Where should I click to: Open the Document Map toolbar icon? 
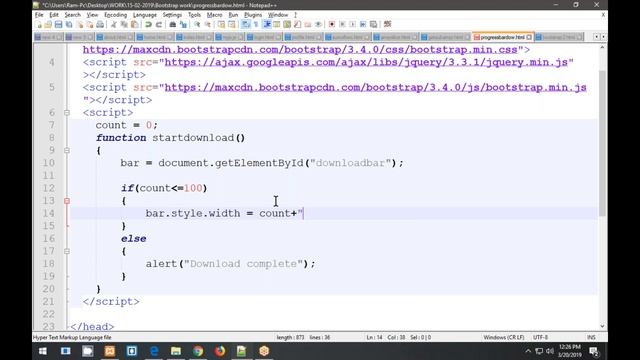287,24
